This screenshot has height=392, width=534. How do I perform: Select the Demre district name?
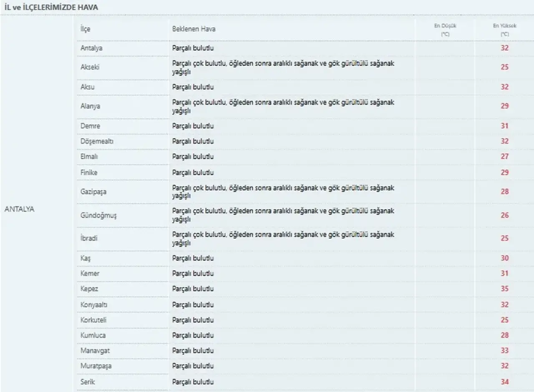(x=90, y=126)
